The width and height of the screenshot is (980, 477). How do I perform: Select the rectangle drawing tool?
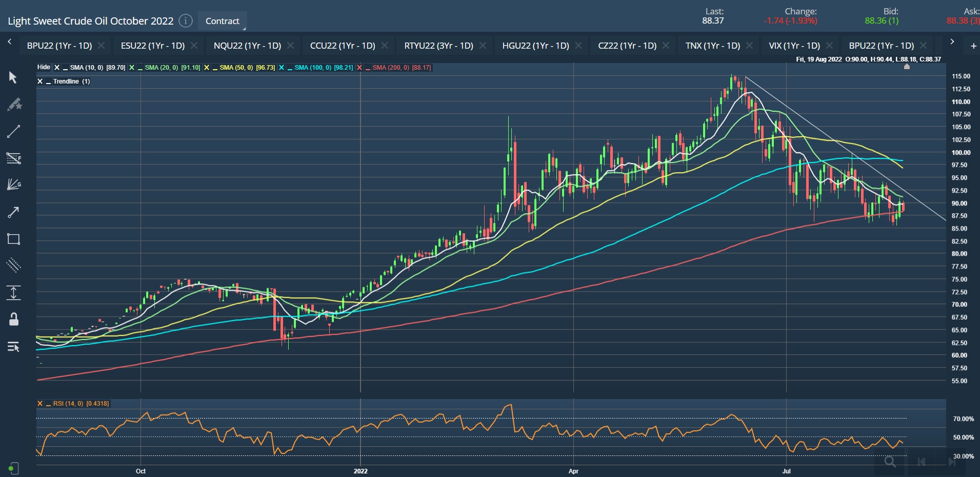pyautogui.click(x=13, y=239)
